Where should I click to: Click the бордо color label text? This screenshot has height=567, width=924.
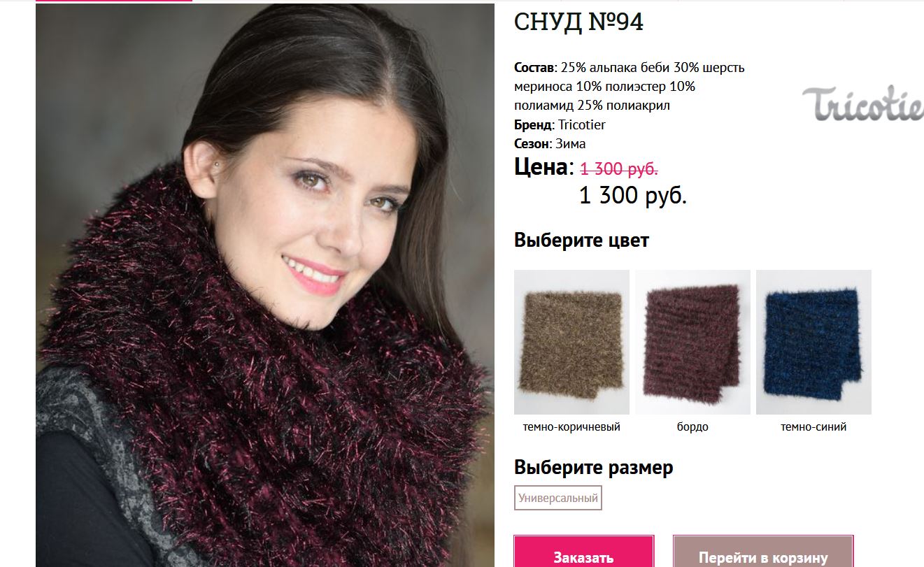coord(692,426)
